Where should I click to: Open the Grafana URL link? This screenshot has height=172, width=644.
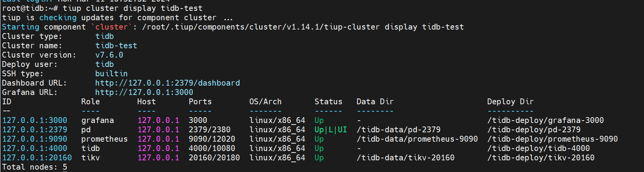[144, 92]
